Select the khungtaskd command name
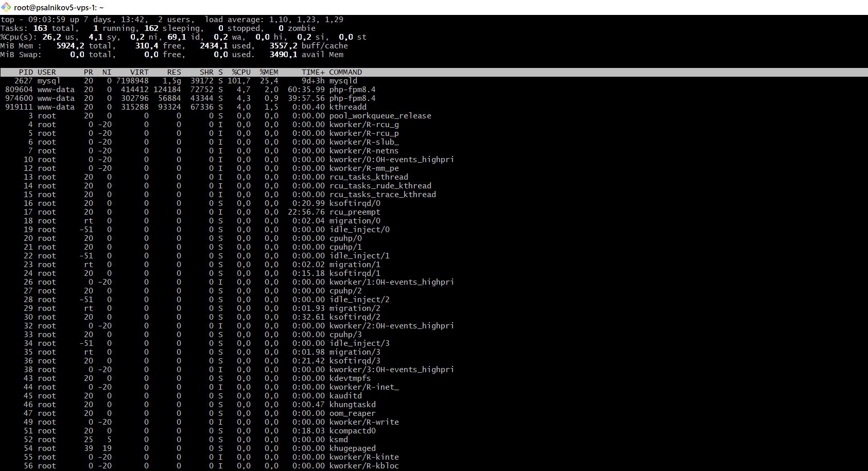 353,405
